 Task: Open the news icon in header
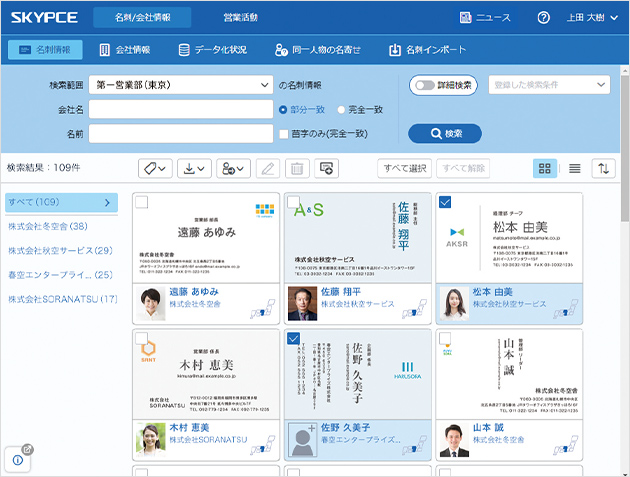point(465,17)
